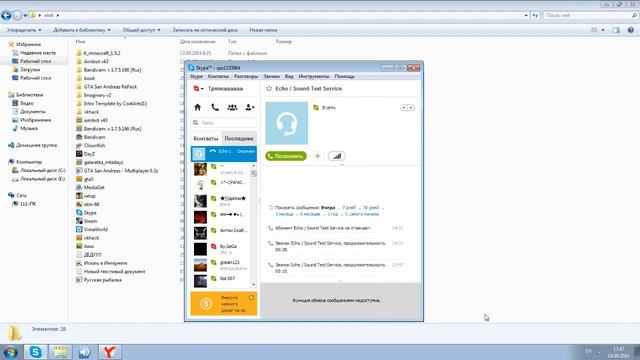Open the Вид menu in Skype
This screenshot has height=360, width=640.
point(289,76)
